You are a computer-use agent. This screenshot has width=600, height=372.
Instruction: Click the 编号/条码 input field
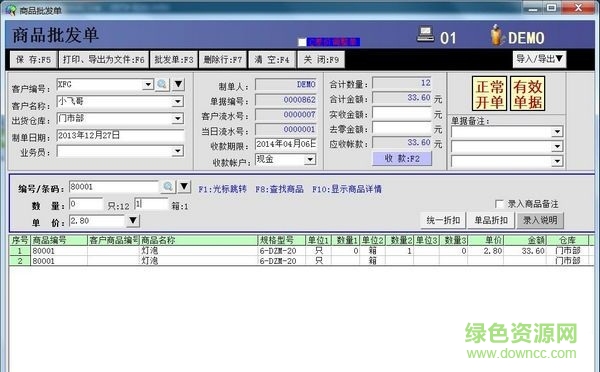pyautogui.click(x=114, y=187)
